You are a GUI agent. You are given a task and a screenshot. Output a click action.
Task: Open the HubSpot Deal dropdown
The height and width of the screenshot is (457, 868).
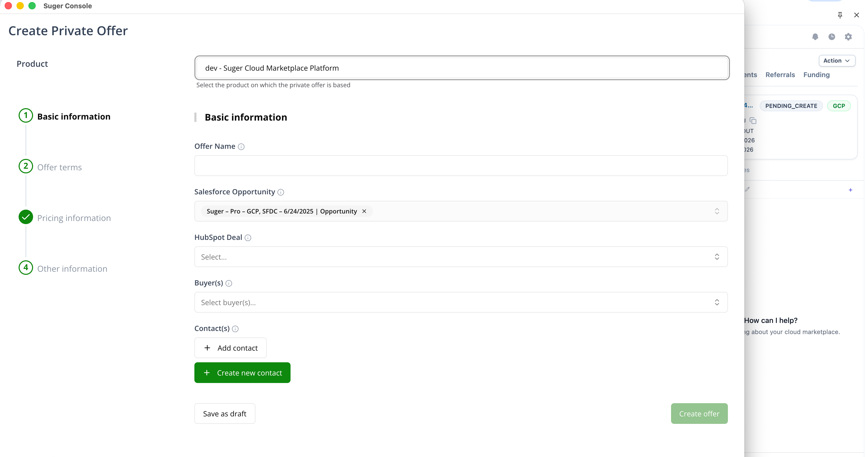click(461, 257)
